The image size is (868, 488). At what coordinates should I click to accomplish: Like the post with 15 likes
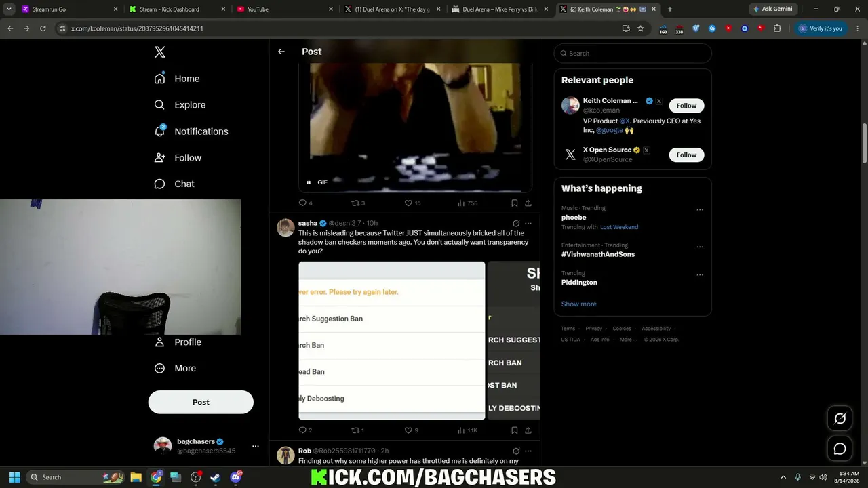pyautogui.click(x=412, y=203)
